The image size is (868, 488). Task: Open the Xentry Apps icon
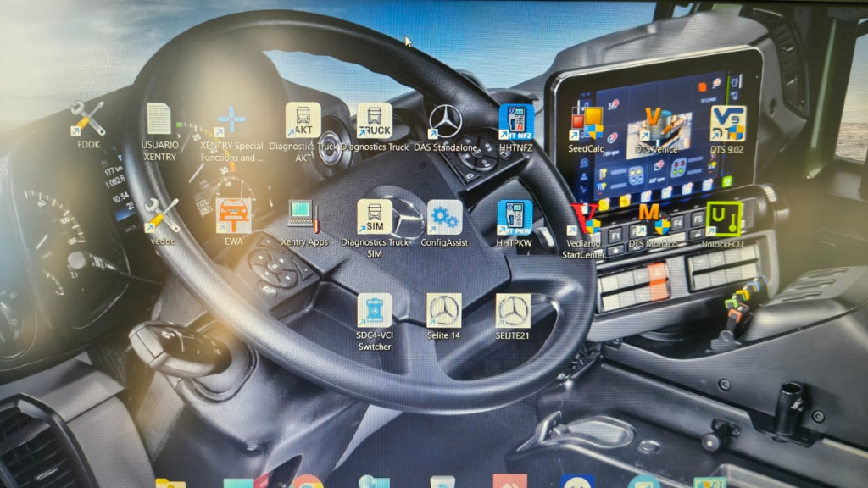(x=303, y=217)
